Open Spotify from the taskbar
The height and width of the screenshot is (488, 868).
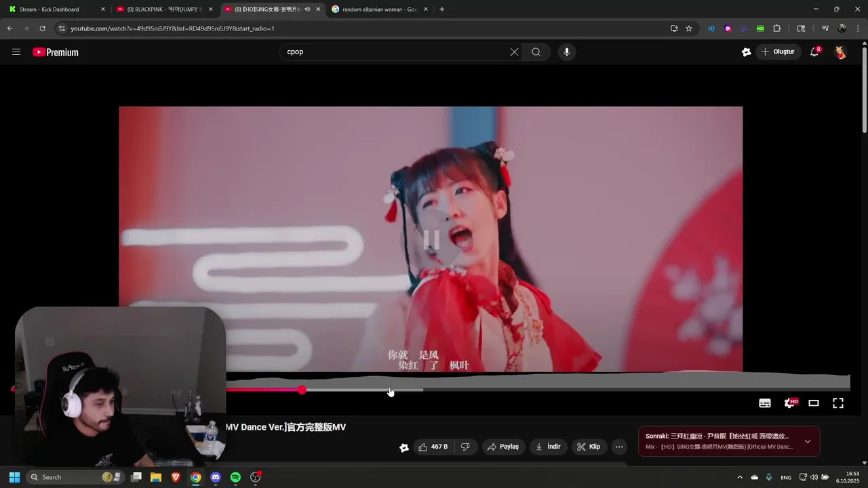(x=235, y=477)
